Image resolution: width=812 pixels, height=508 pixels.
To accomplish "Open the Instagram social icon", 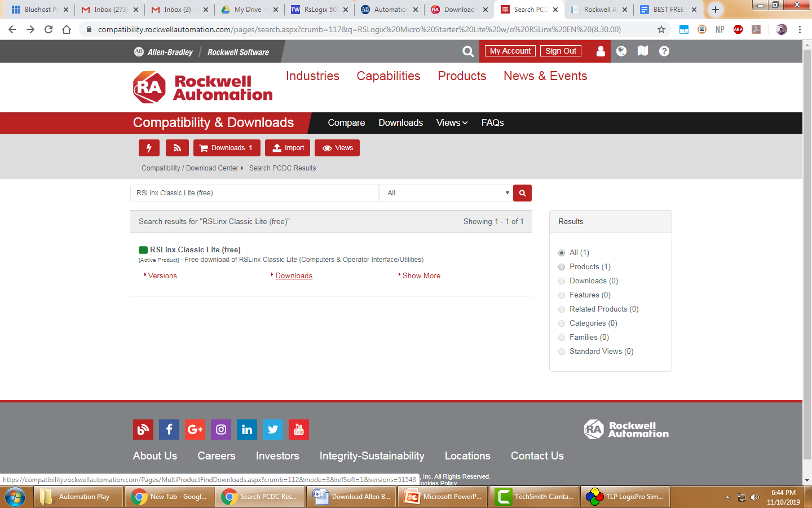I will tap(221, 430).
